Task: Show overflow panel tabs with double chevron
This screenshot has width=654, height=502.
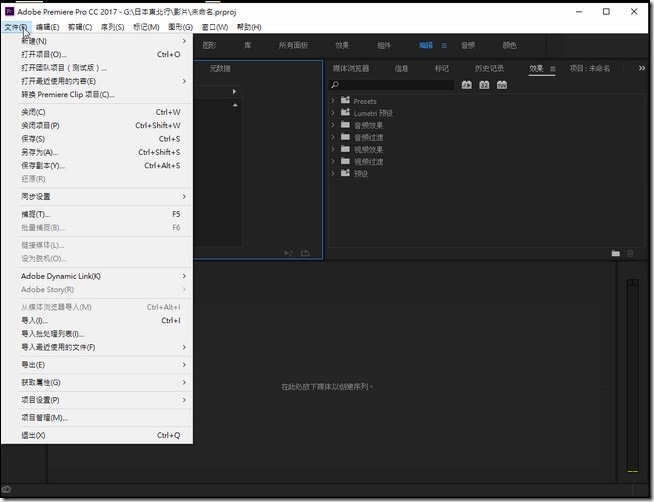Action: pyautogui.click(x=642, y=68)
